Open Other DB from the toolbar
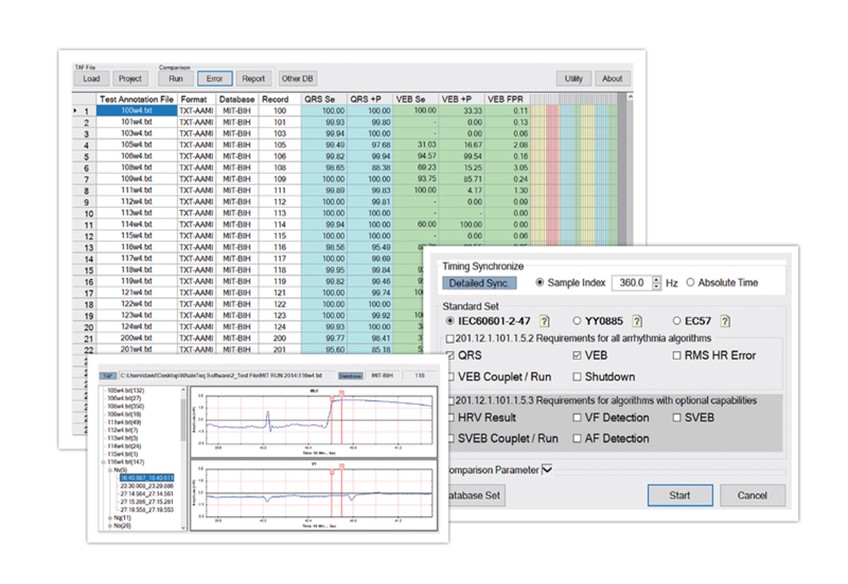 point(295,78)
